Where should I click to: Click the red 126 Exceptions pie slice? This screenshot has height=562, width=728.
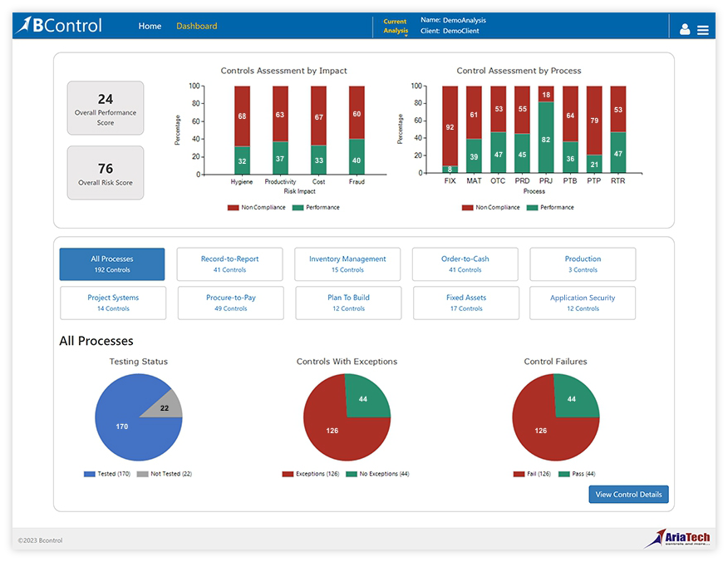(x=332, y=431)
